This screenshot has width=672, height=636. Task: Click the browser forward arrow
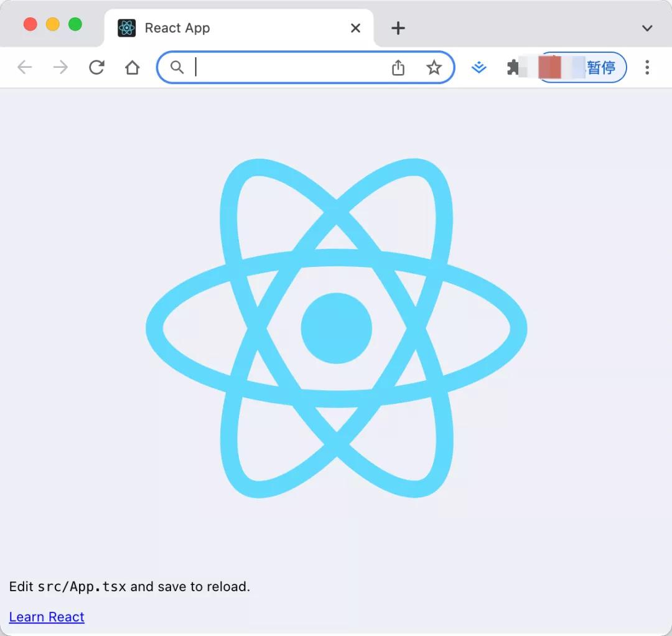click(x=60, y=67)
